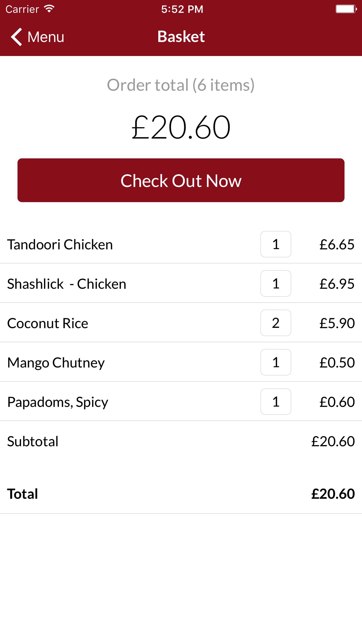This screenshot has width=362, height=644.
Task: Tap the large £20.60 order total
Action: pos(181,127)
